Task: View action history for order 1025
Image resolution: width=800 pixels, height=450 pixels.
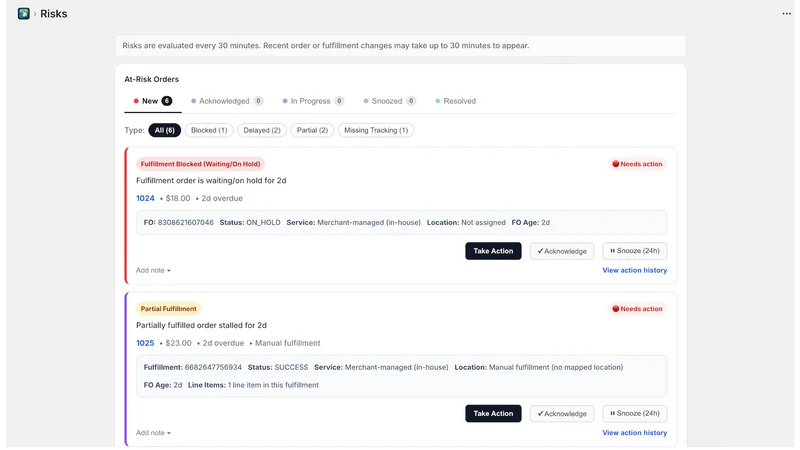Action: click(x=635, y=433)
